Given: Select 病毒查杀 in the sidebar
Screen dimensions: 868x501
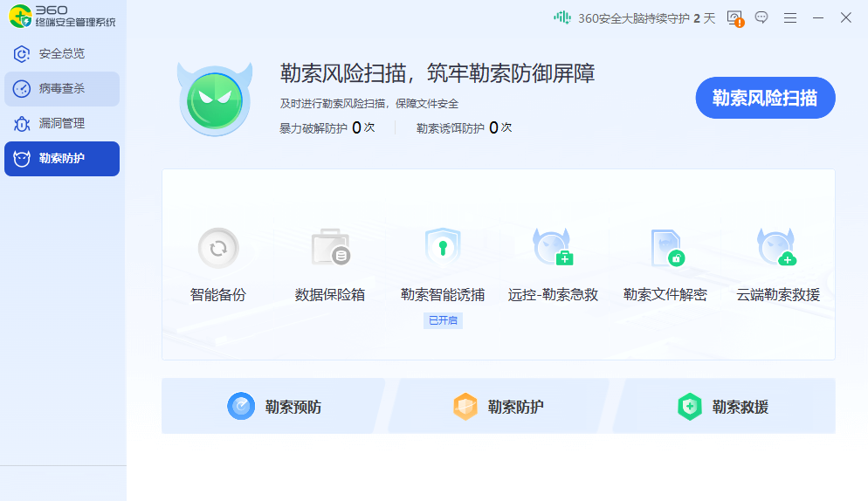Looking at the screenshot, I should (62, 89).
